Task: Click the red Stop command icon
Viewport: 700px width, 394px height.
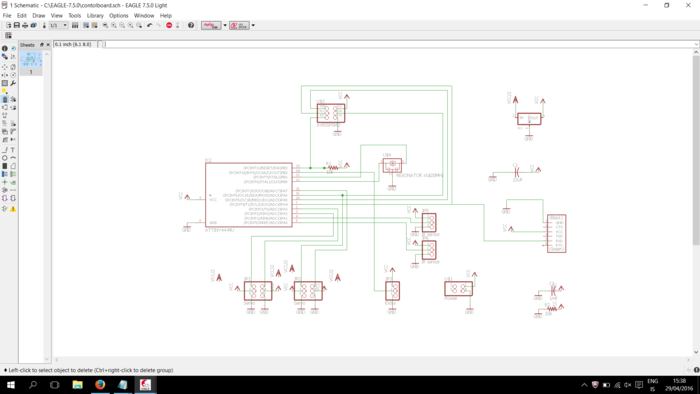Action: click(169, 25)
